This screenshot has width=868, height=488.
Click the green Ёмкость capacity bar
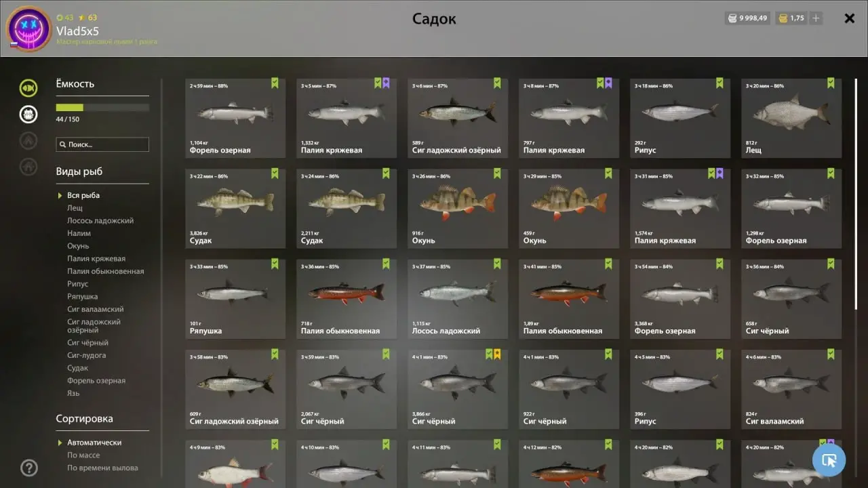(x=102, y=107)
